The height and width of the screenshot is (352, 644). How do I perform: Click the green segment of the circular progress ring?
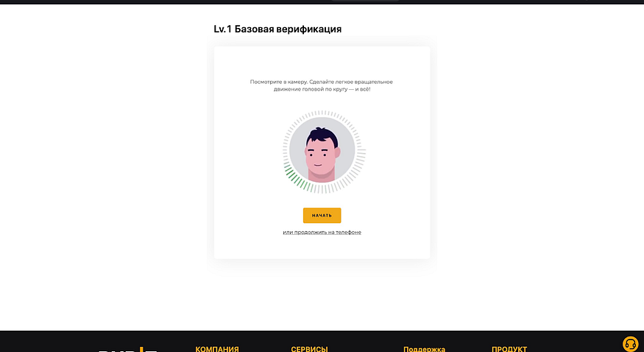[x=296, y=178]
